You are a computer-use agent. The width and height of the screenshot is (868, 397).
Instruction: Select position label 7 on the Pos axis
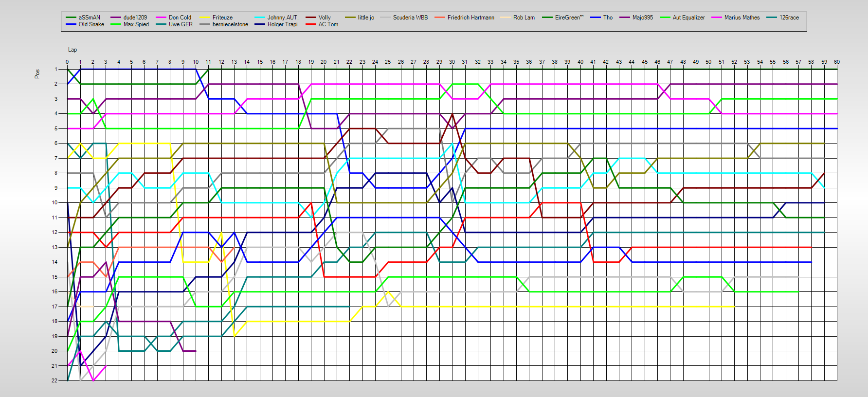click(56, 158)
